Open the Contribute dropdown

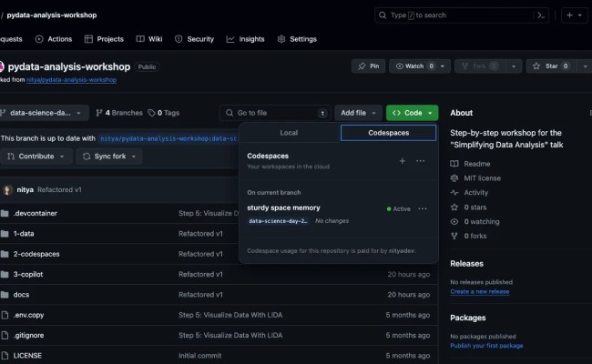point(36,157)
